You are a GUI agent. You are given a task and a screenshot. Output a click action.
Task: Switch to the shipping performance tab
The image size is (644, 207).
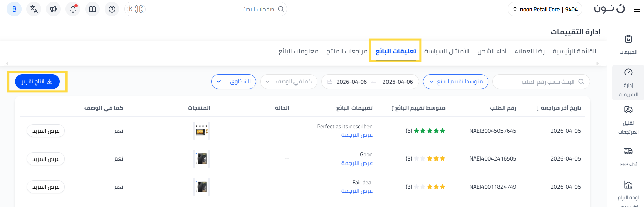pyautogui.click(x=492, y=51)
